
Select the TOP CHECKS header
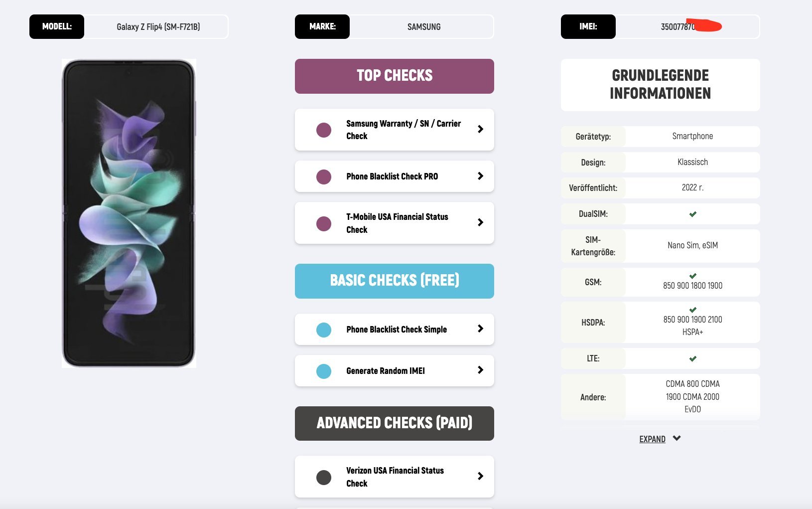click(x=394, y=76)
